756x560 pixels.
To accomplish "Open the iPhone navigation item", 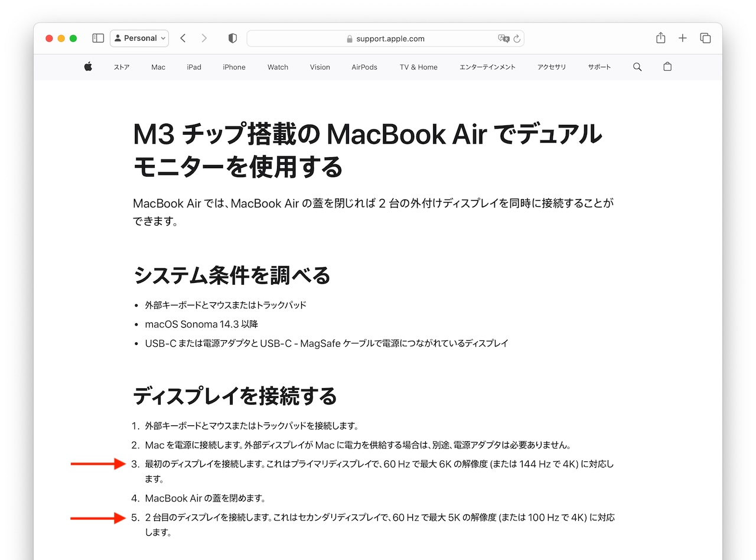I will click(234, 67).
